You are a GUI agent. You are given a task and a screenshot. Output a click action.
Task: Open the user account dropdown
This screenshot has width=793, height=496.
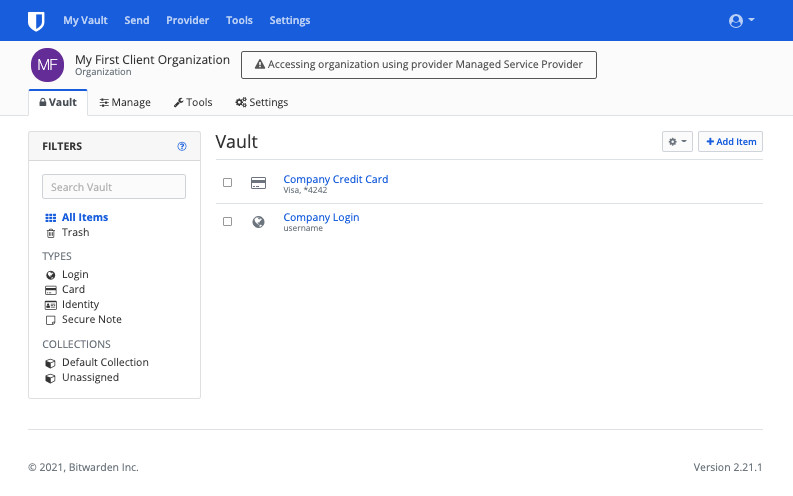pos(741,20)
